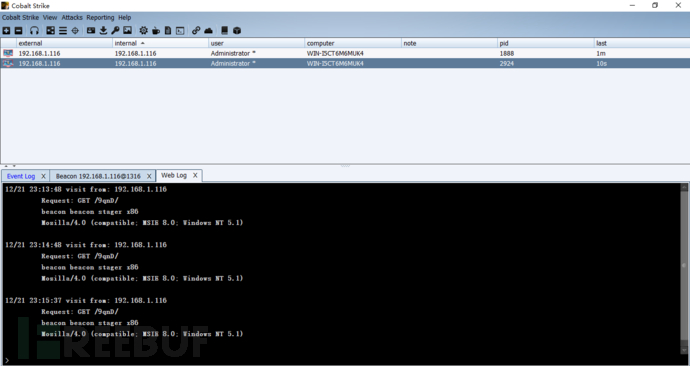The height and width of the screenshot is (366, 690).
Task: Click the cloud icon to manage web server
Action: tap(208, 31)
